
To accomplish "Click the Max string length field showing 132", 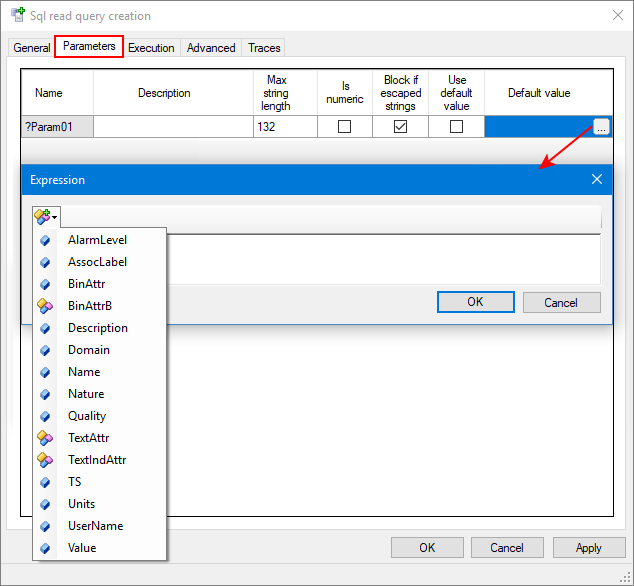I will pyautogui.click(x=285, y=127).
